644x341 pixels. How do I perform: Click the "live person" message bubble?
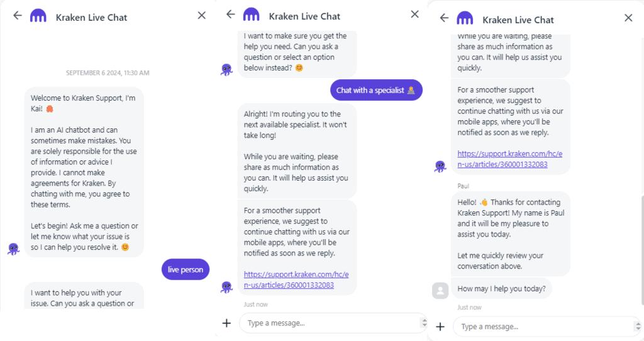(186, 270)
